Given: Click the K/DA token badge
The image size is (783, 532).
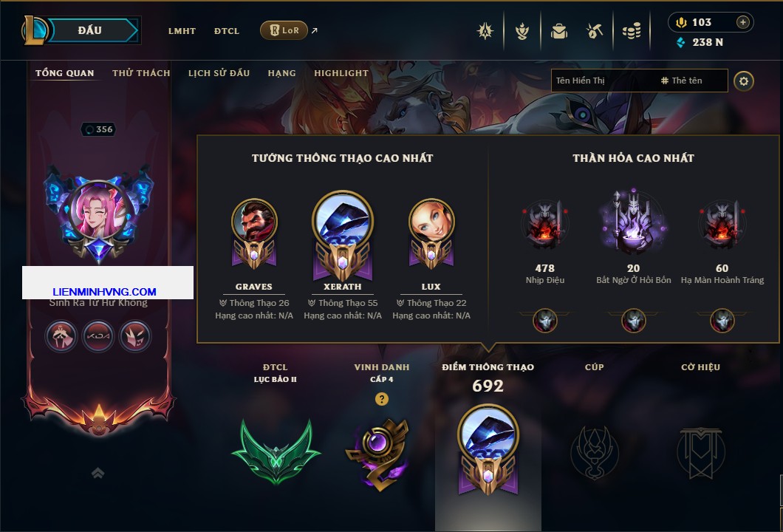Looking at the screenshot, I should tap(98, 336).
